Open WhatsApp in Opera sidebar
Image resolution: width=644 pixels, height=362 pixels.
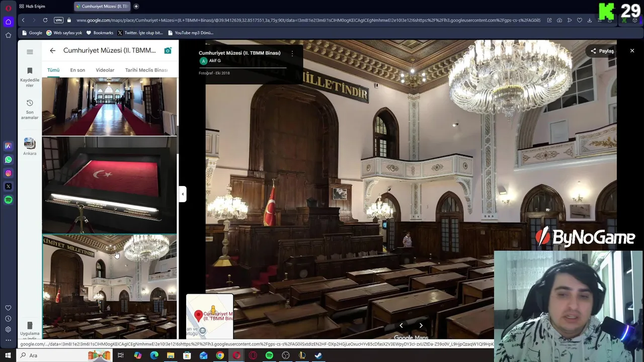tap(8, 159)
